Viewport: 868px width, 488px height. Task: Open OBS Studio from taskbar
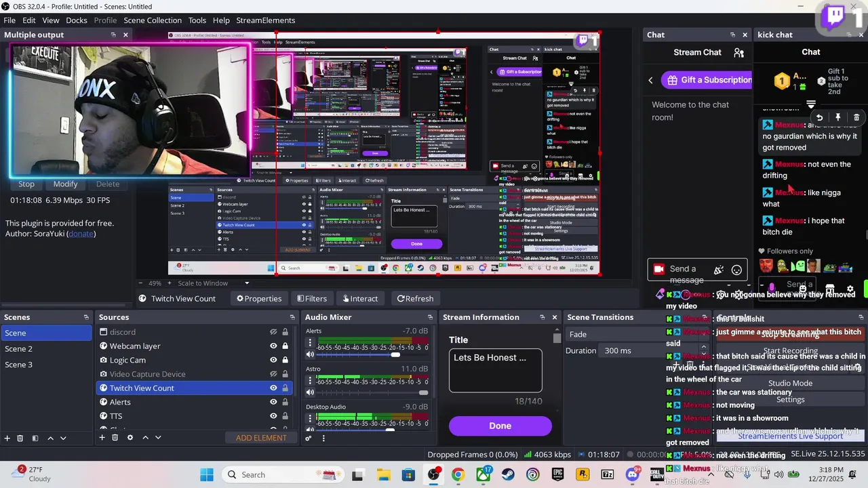coord(433,474)
